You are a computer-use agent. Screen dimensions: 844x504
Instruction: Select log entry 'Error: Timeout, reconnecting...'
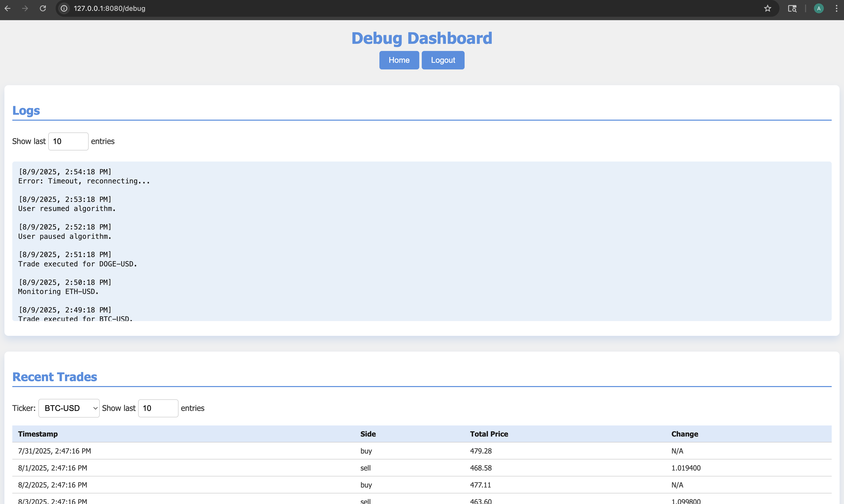(x=84, y=181)
